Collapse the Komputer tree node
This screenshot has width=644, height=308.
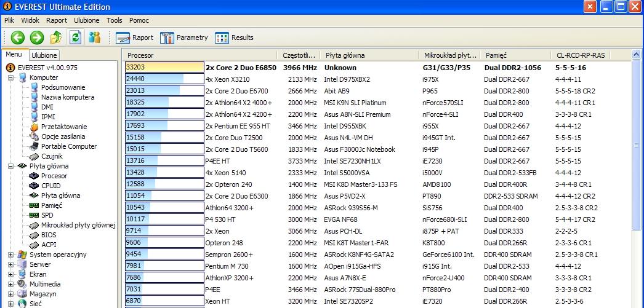coord(11,77)
